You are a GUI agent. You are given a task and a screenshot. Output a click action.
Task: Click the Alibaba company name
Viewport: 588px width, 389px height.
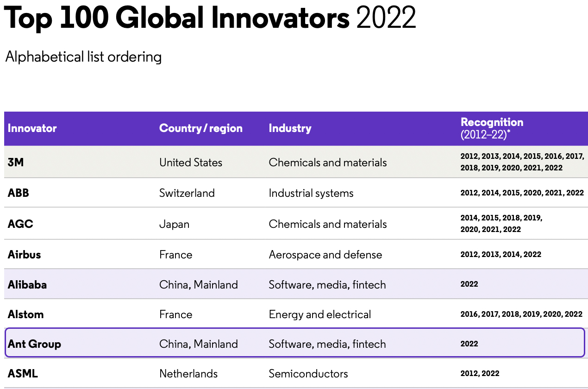(x=27, y=284)
